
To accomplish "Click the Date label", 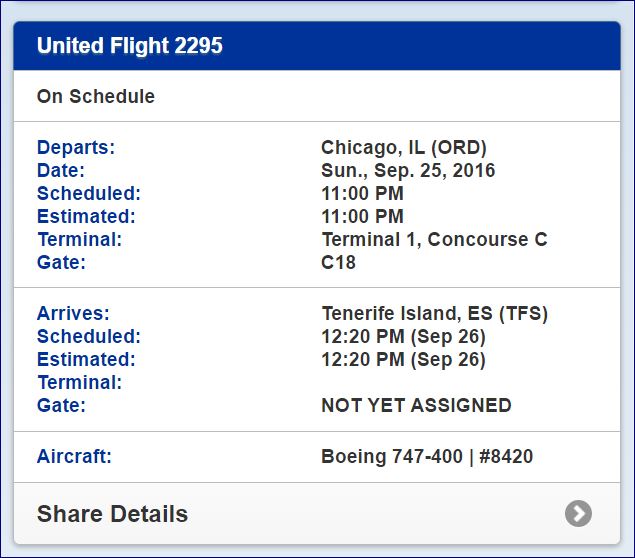I will tap(61, 170).
